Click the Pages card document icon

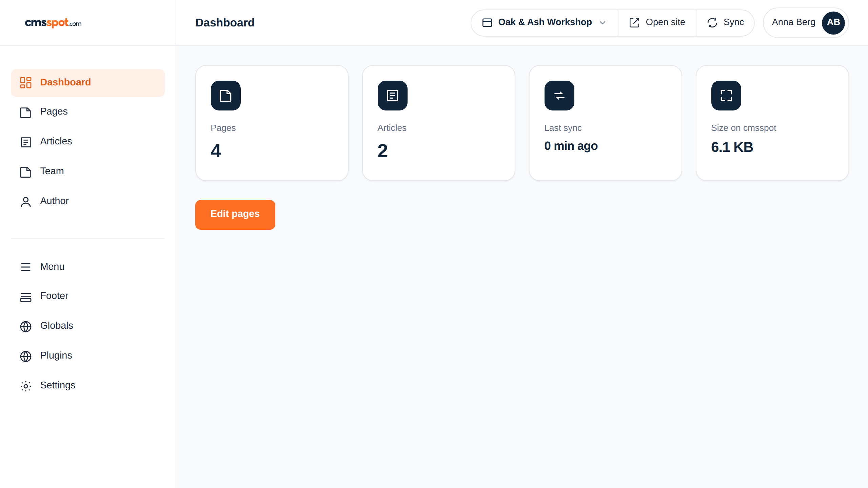(226, 96)
